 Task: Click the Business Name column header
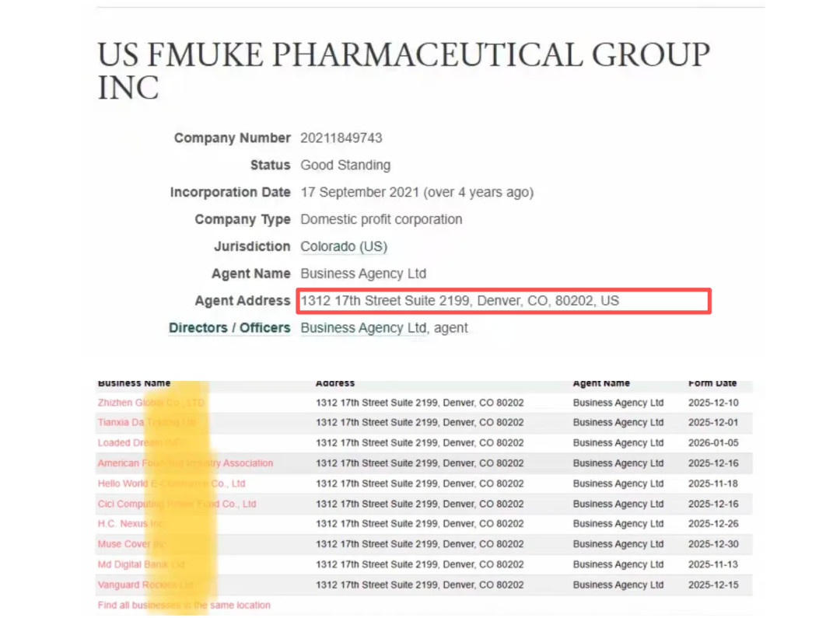pyautogui.click(x=133, y=383)
